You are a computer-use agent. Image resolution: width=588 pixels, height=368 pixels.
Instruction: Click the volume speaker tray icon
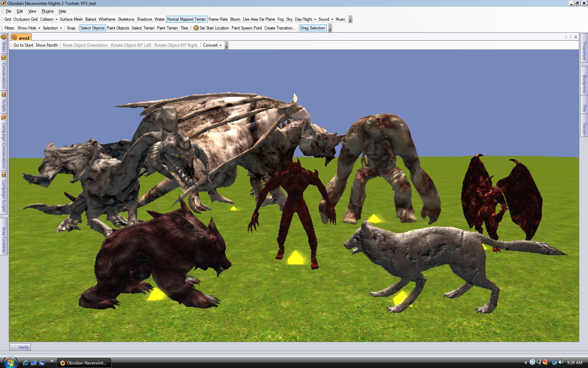click(561, 362)
